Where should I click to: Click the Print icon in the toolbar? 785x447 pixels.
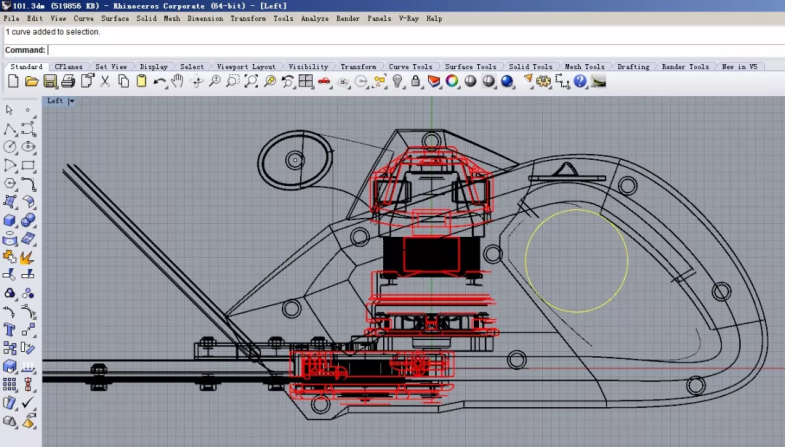[69, 81]
